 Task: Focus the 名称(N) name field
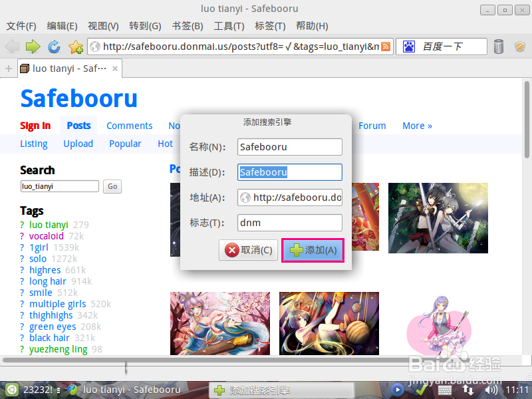(x=290, y=147)
